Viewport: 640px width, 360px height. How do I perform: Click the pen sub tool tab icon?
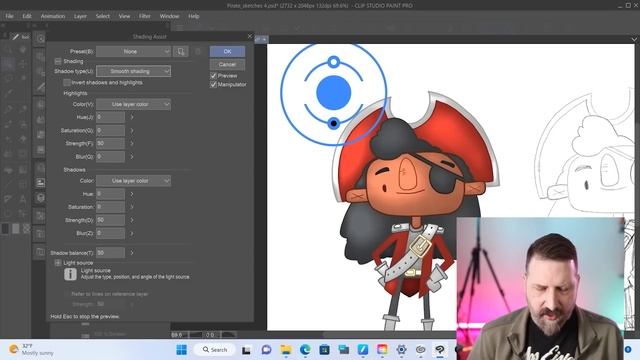coord(15,37)
